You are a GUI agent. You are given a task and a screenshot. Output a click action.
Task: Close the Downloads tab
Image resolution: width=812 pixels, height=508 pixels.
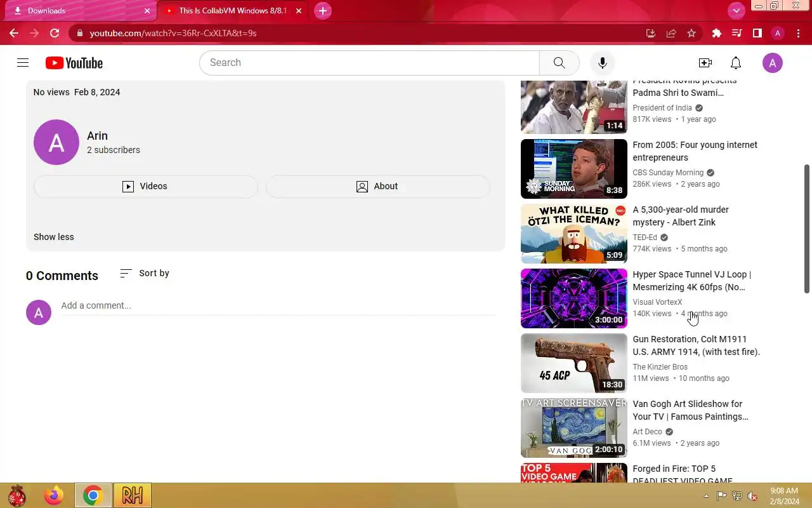(x=147, y=11)
